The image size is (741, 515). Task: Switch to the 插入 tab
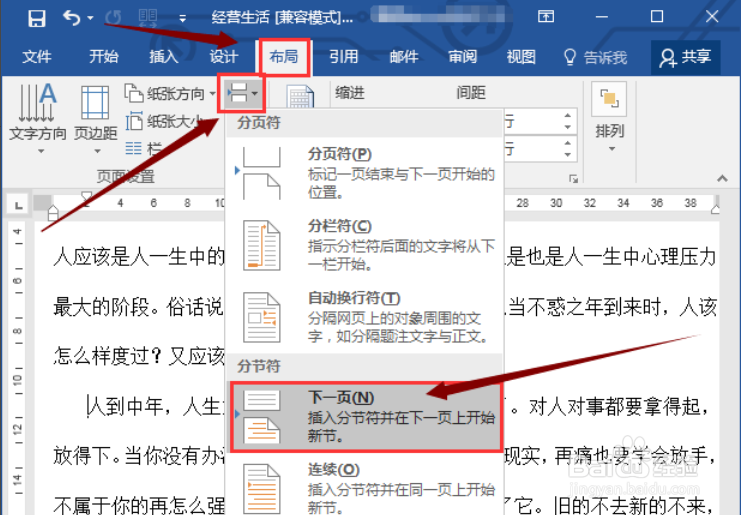[164, 57]
